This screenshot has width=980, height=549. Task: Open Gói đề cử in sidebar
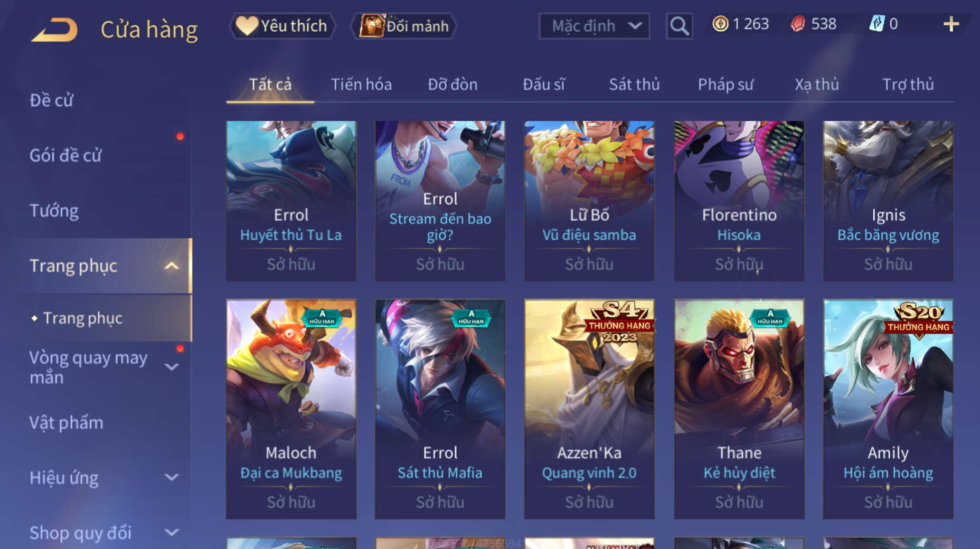[x=65, y=155]
